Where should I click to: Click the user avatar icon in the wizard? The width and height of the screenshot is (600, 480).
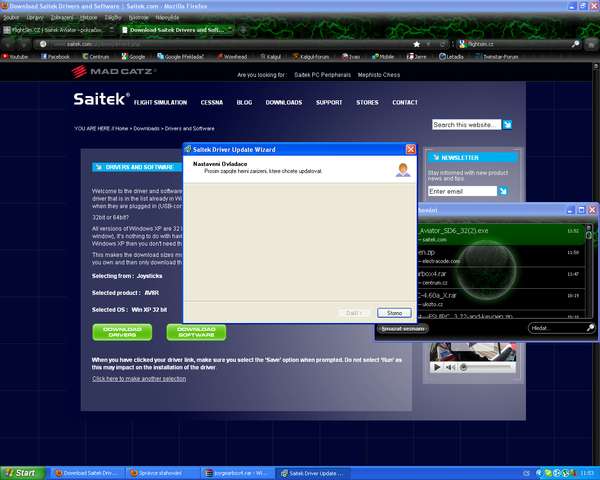click(403, 170)
